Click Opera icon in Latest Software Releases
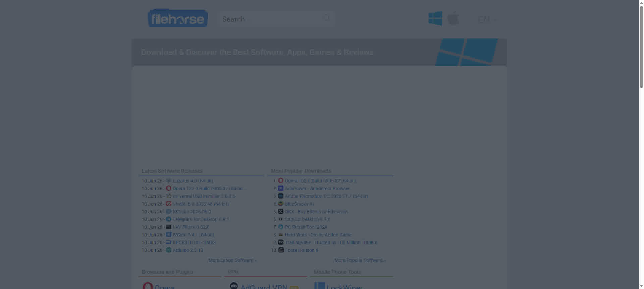The height and width of the screenshot is (289, 644). 169,189
